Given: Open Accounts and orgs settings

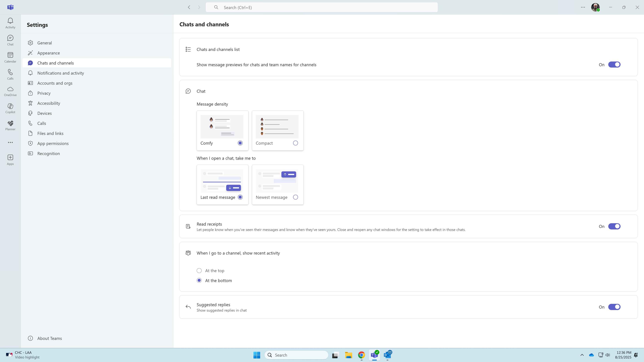Looking at the screenshot, I should point(55,83).
